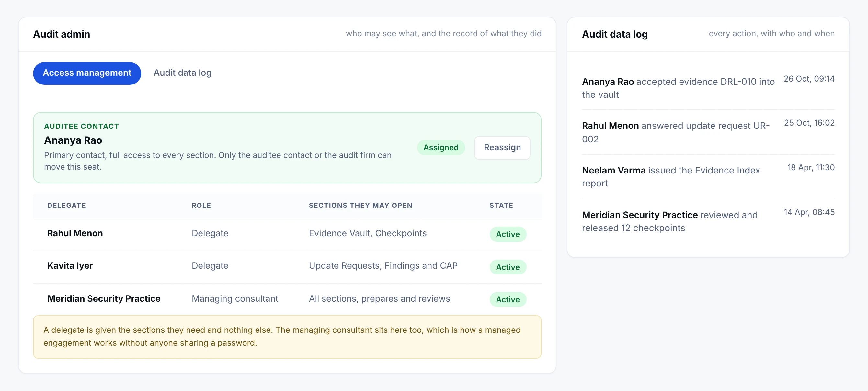
Task: Click the Audit admin panel title
Action: pos(61,34)
